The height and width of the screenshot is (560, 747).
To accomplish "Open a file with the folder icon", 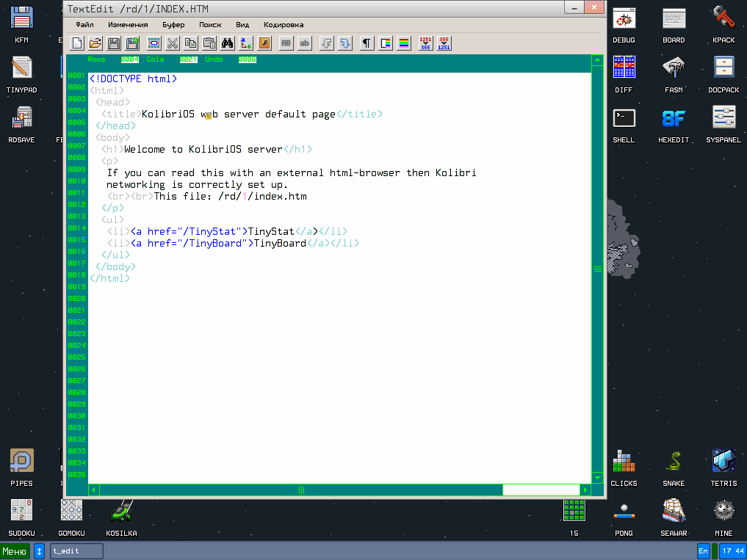I will pos(95,43).
